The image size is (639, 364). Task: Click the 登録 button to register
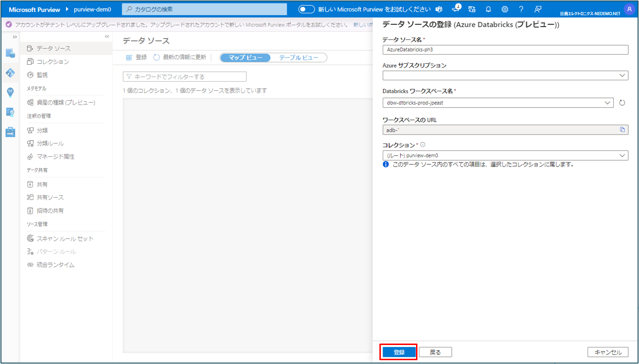[x=399, y=352]
